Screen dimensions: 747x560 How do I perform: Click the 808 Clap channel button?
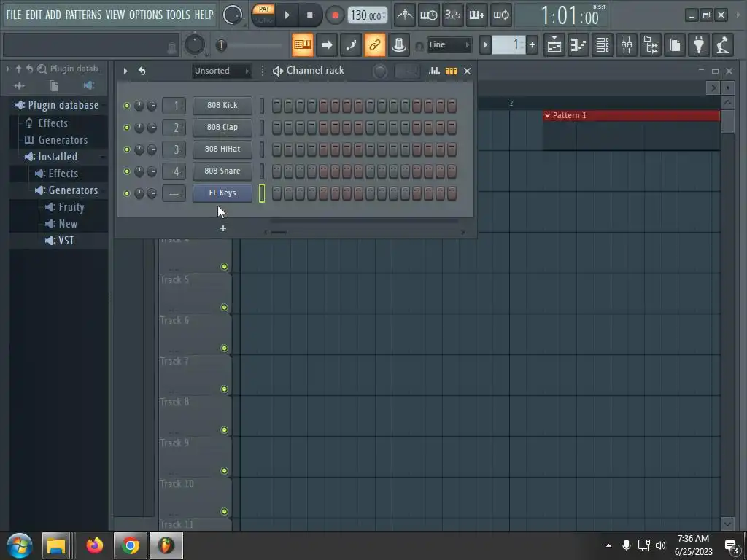[x=222, y=127]
